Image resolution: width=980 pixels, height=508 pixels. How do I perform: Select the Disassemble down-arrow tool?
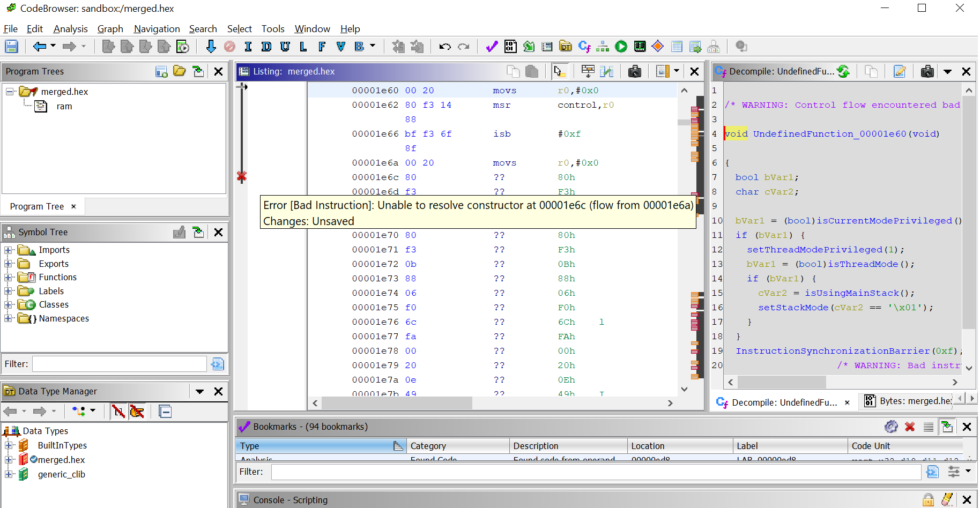211,47
